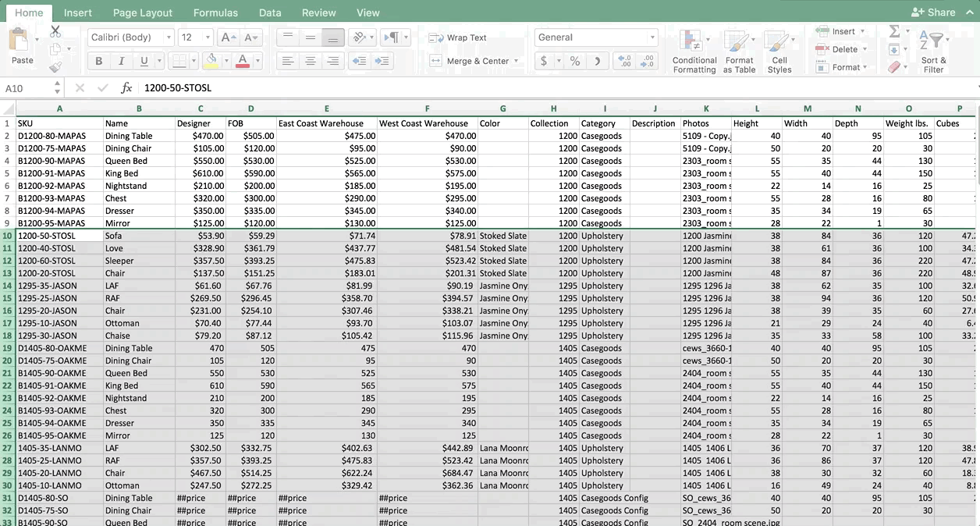The height and width of the screenshot is (526, 980).
Task: Click the ribbon Insert cells button
Action: coord(835,31)
